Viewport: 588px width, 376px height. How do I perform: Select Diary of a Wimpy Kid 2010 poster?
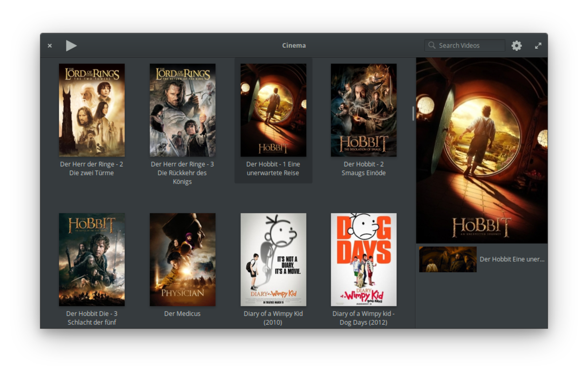click(x=273, y=260)
